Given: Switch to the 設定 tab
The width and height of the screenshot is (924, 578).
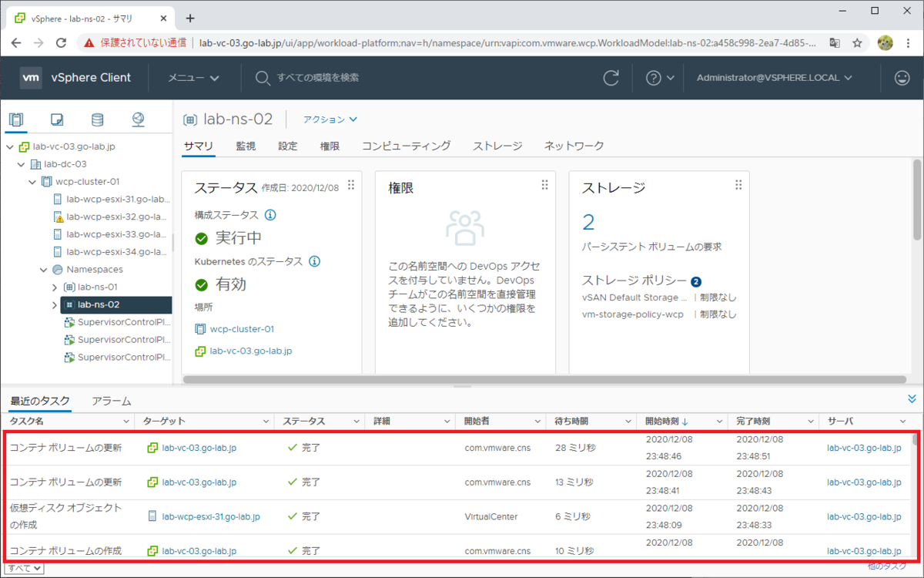Looking at the screenshot, I should tap(288, 146).
